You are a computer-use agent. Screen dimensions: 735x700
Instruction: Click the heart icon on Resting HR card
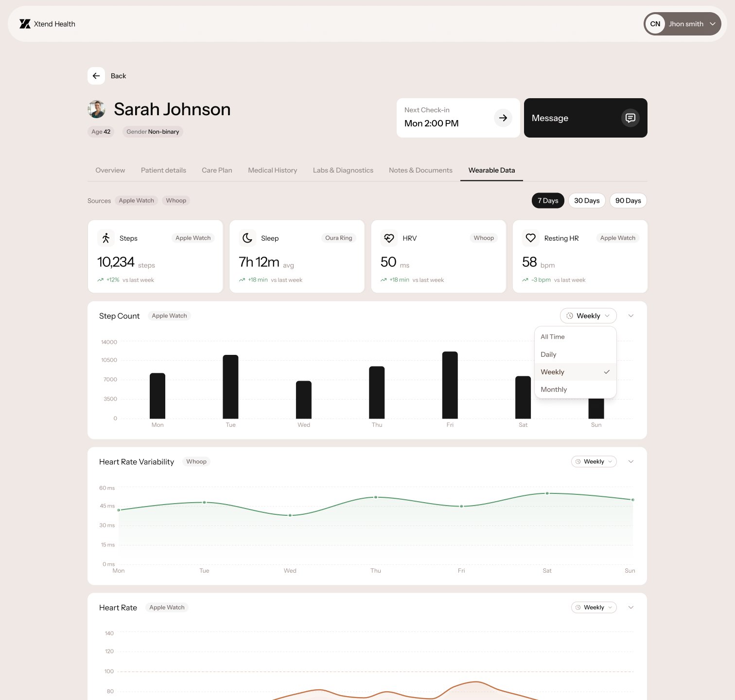point(530,238)
